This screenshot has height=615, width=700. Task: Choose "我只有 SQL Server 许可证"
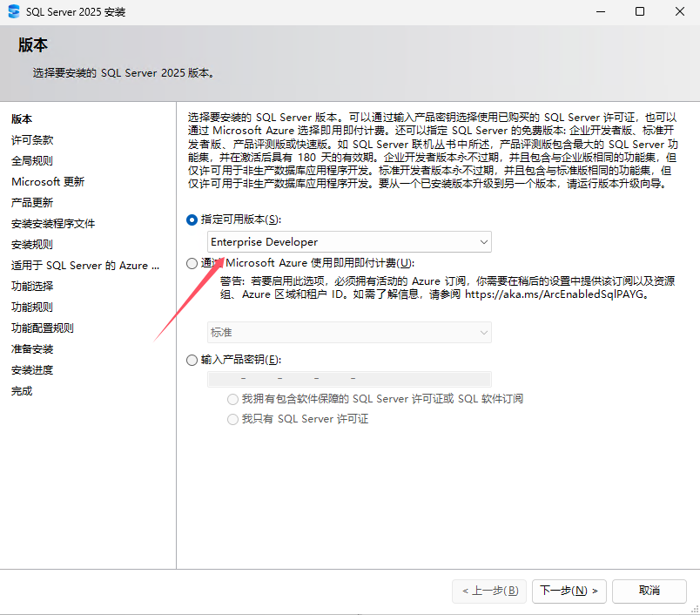click(233, 418)
